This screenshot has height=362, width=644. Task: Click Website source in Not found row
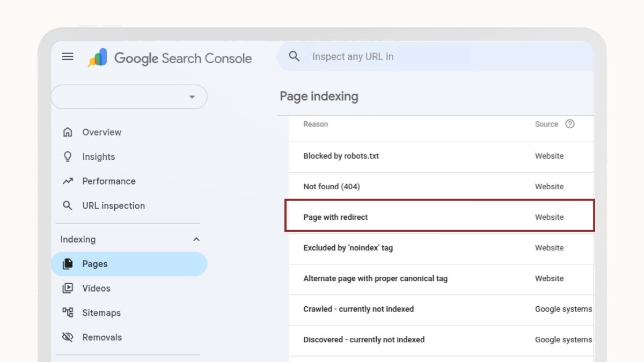pyautogui.click(x=549, y=187)
